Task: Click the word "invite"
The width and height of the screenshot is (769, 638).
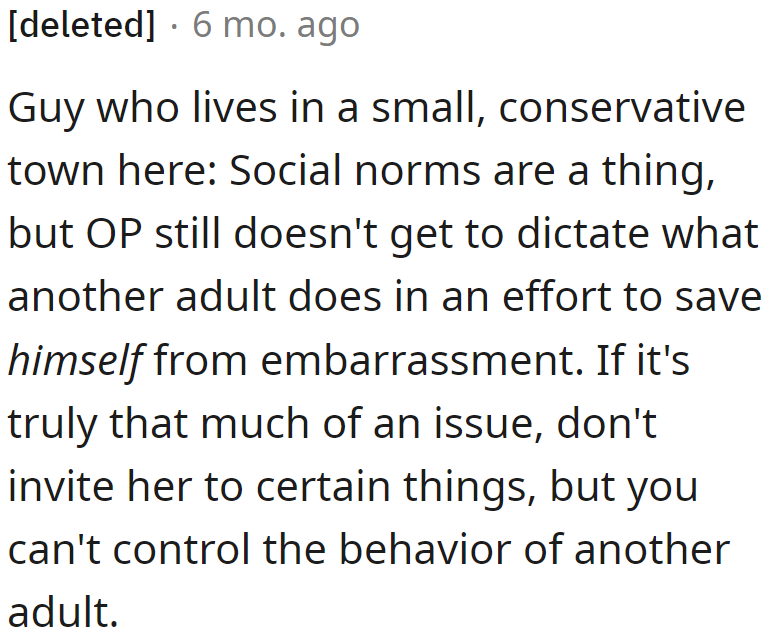Action: pos(60,487)
